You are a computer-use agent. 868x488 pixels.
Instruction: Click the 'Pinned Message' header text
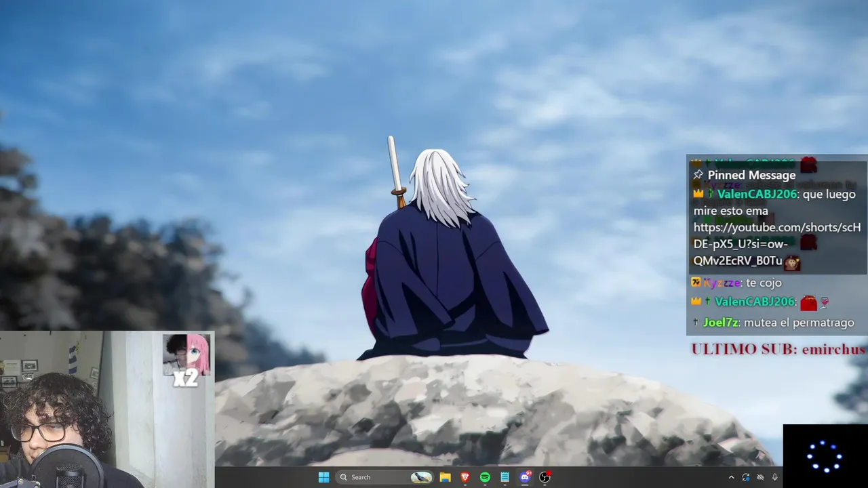pos(751,175)
